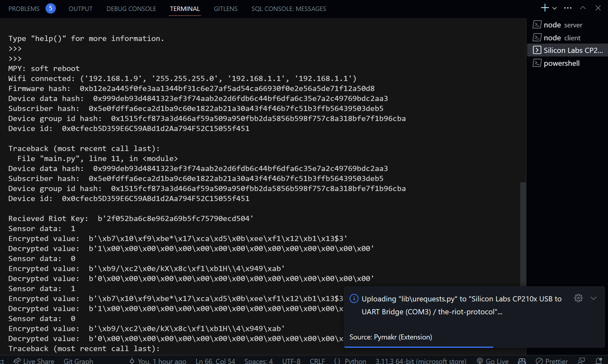
Task: Collapse the Pymakr upload notification
Action: point(593,298)
